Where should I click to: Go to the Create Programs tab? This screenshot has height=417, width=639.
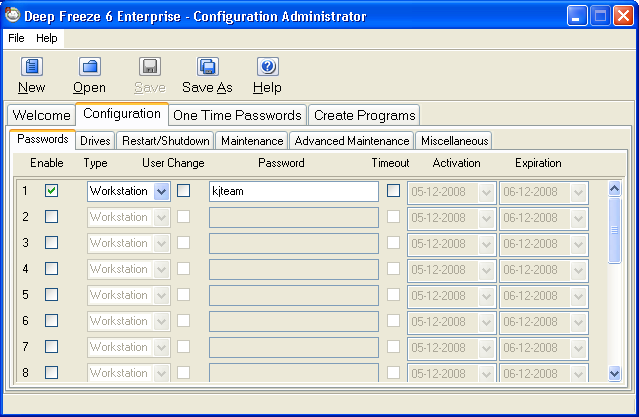coord(364,115)
